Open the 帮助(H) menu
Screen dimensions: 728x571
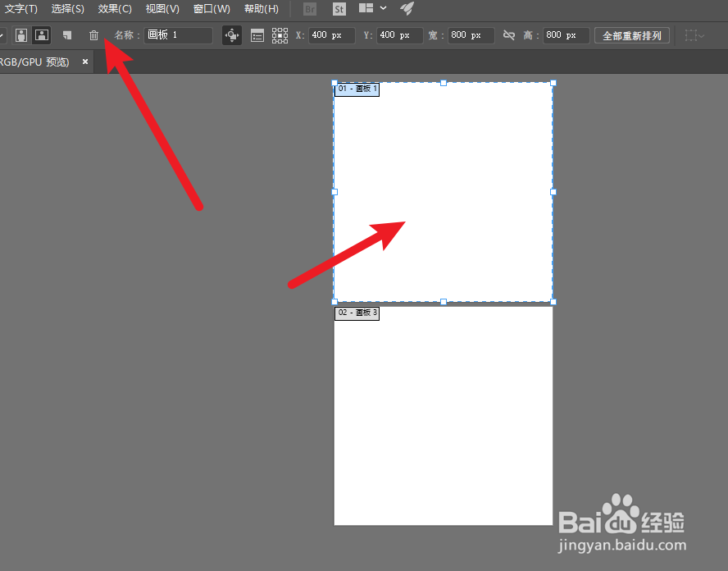(x=262, y=9)
